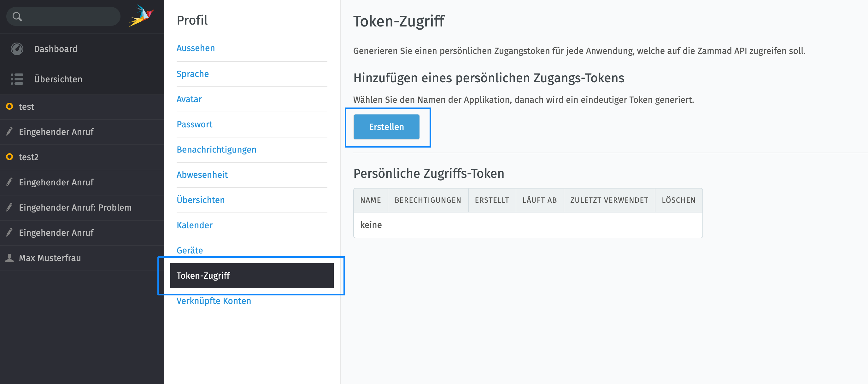Select the Token-Zugriff profile entry
The height and width of the screenshot is (384, 868).
tap(203, 276)
